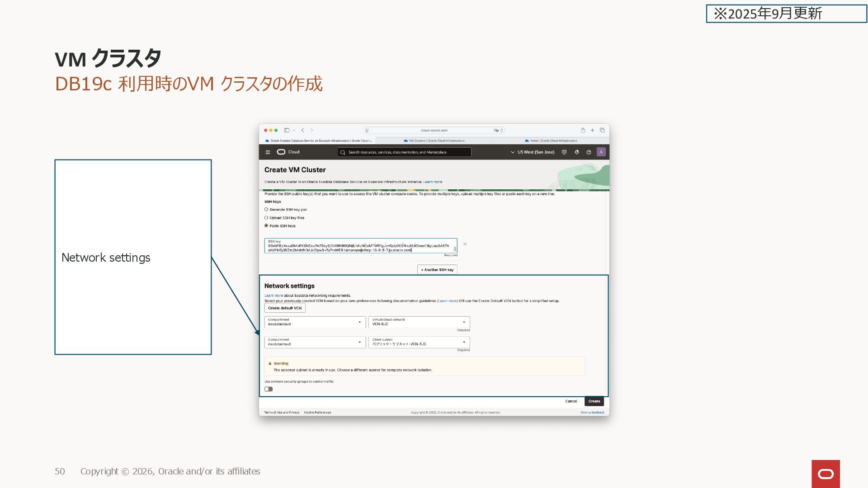Enable network security groups toggle
This screenshot has height=488, width=868.
pyautogui.click(x=269, y=389)
